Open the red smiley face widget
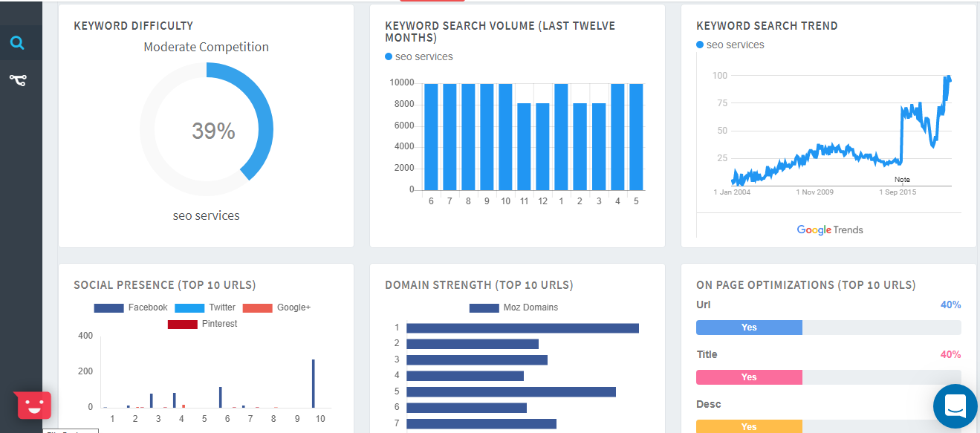980x433 pixels. coord(33,405)
